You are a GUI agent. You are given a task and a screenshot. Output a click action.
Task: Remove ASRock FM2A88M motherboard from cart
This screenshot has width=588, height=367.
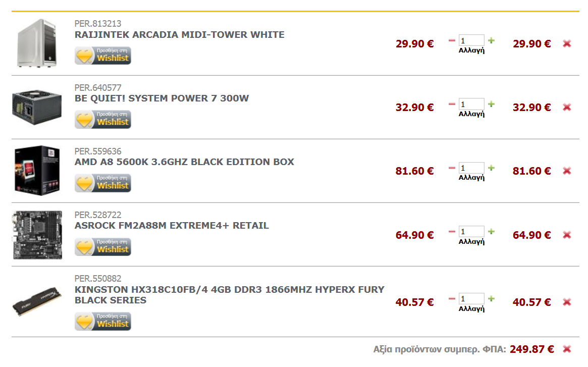(x=567, y=235)
